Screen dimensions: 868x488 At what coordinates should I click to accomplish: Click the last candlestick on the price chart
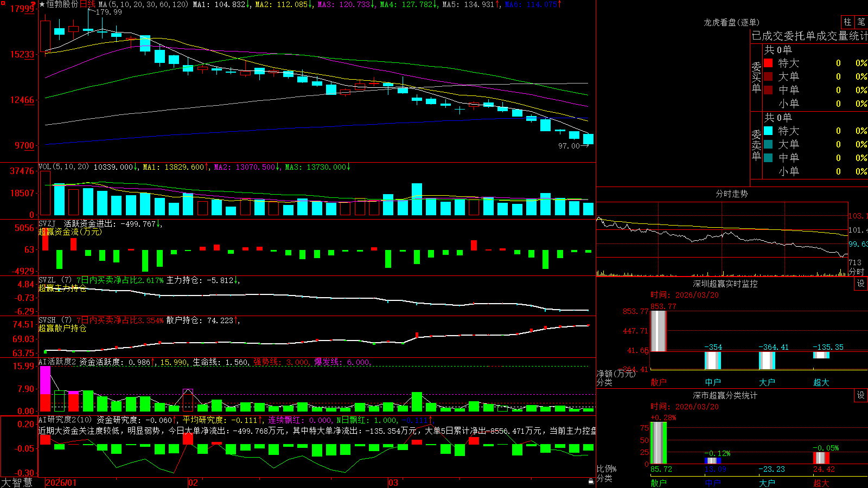[x=588, y=139]
